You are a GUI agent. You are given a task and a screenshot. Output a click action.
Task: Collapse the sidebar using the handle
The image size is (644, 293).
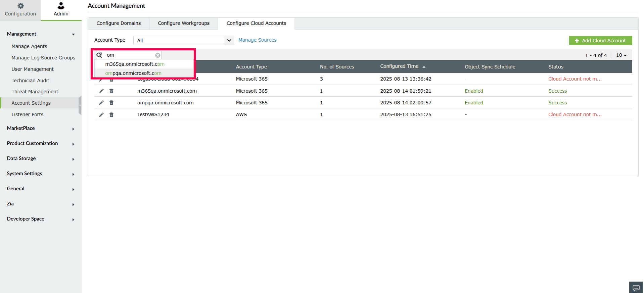click(x=80, y=105)
